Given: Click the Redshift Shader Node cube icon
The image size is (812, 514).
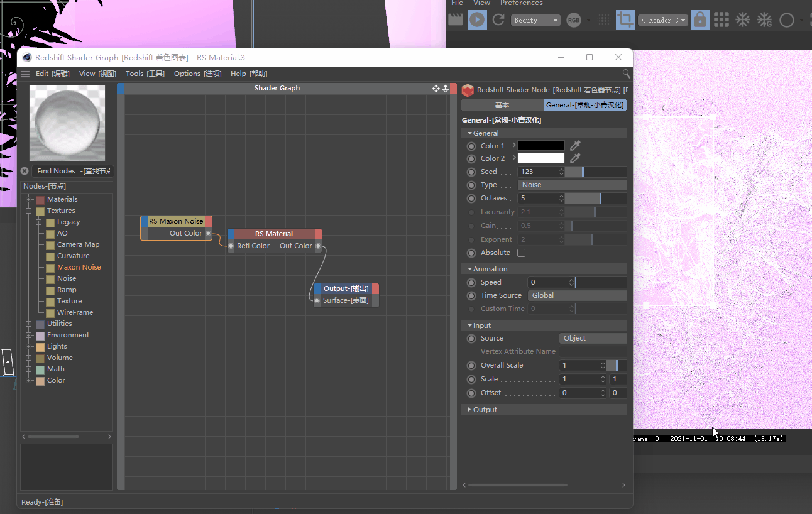Looking at the screenshot, I should point(468,90).
